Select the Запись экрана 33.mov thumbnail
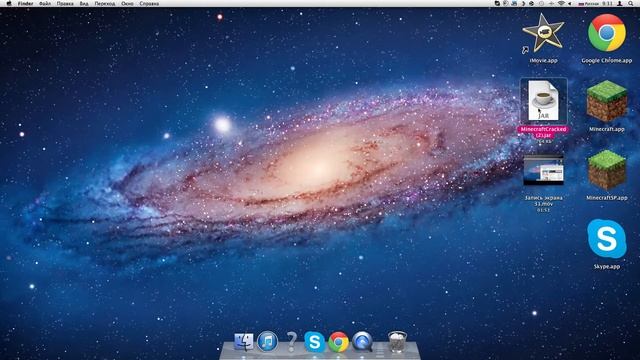The image size is (640, 360). tap(543, 170)
